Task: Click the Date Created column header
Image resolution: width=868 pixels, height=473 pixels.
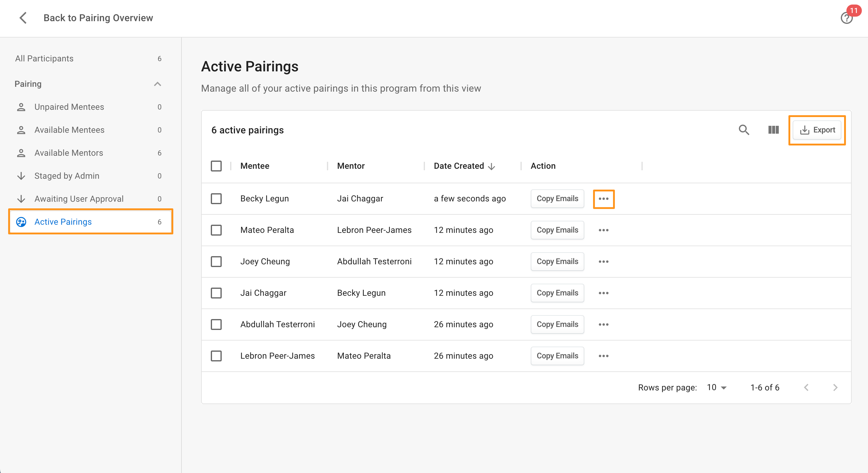Action: pyautogui.click(x=459, y=166)
